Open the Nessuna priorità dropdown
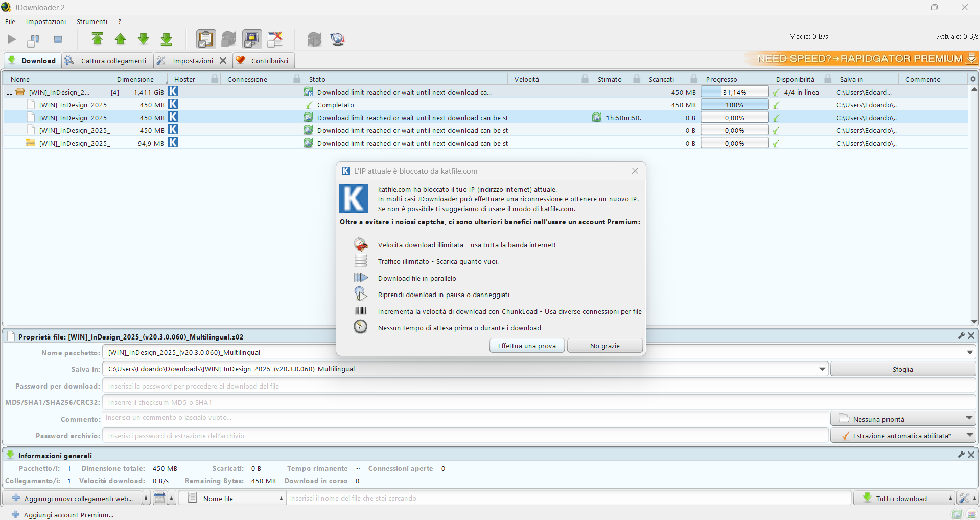The width and height of the screenshot is (980, 520). point(903,419)
